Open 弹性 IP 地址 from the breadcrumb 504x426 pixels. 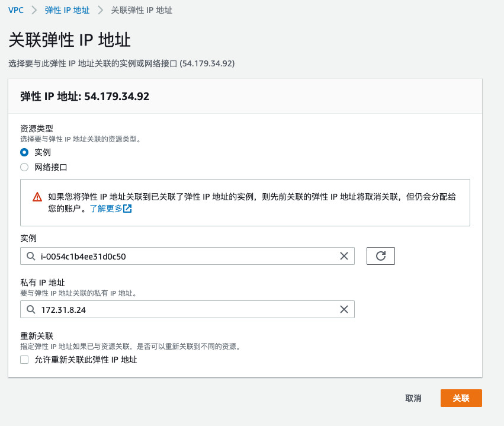(67, 10)
